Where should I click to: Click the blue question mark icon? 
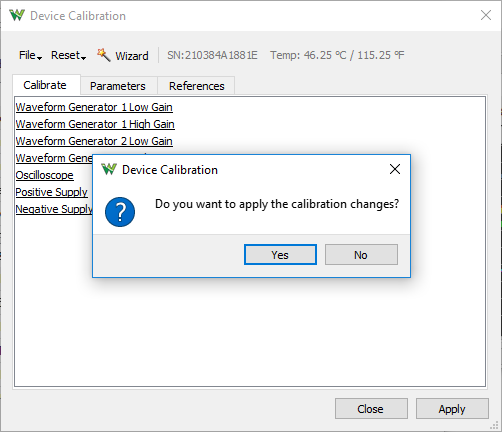coord(120,212)
